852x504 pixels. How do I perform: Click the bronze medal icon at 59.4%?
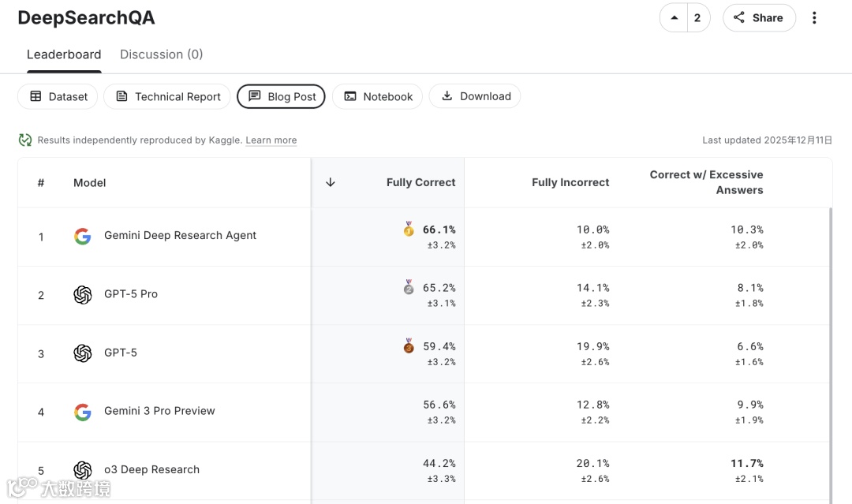click(x=409, y=346)
